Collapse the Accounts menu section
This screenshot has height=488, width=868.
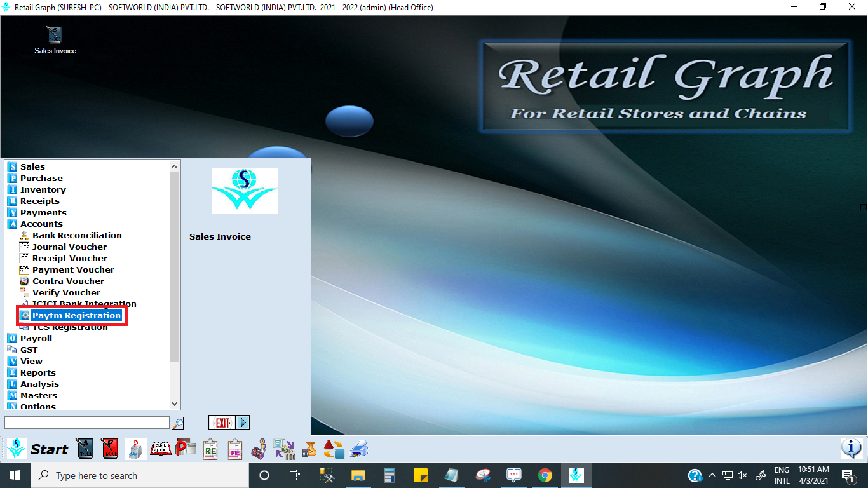click(x=41, y=224)
